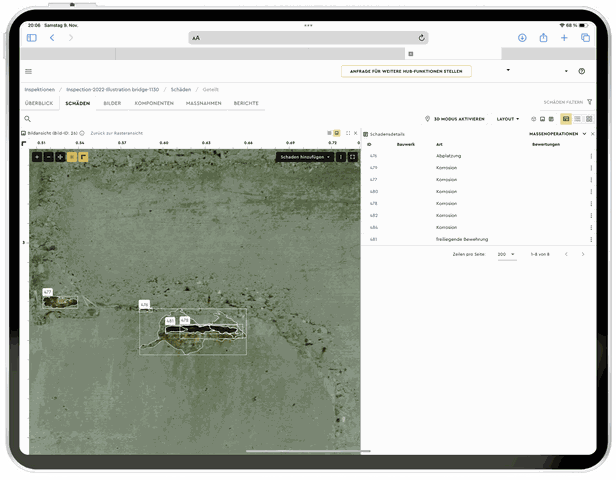Open the Komponenten tab
The image size is (616, 480).
point(154,103)
